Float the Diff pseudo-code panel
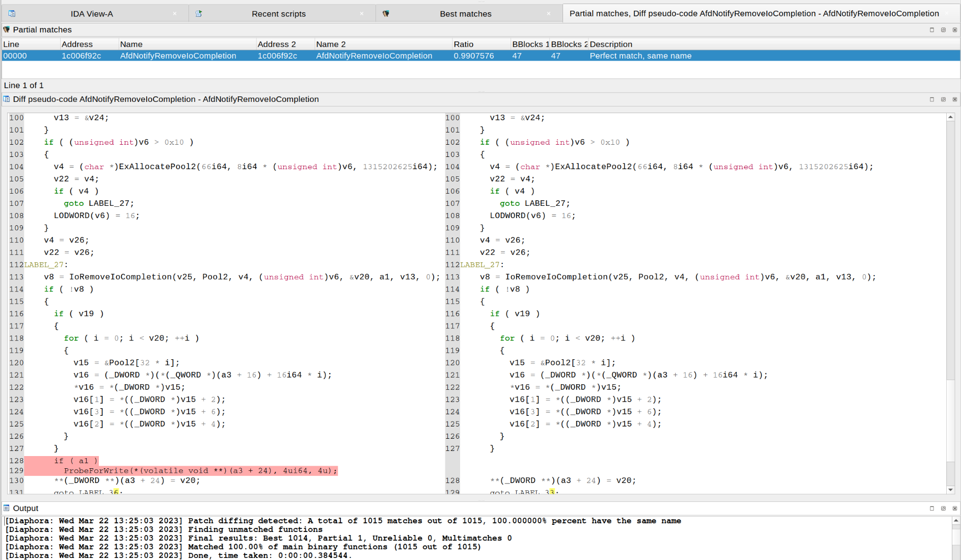Viewport: 961px width, 560px height. (943, 99)
